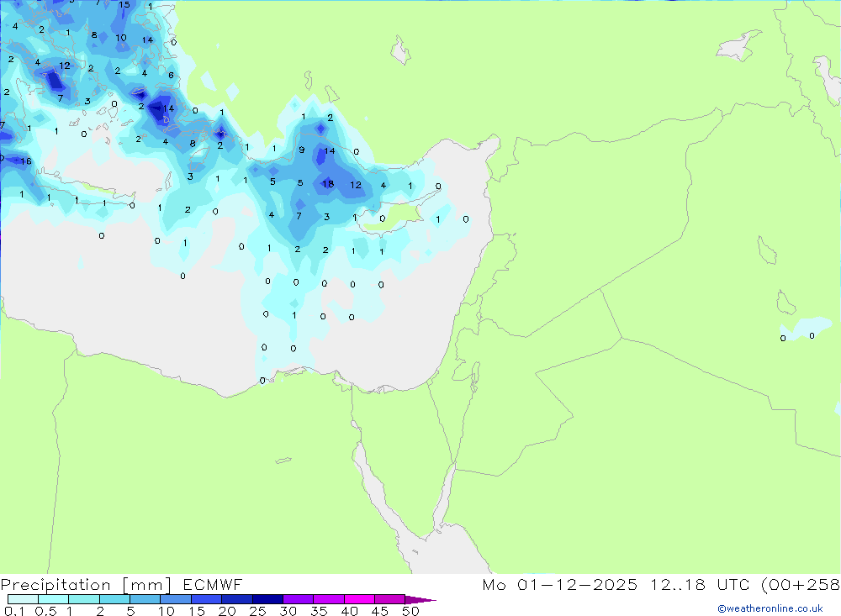Click the '6' precipitation value on map
Image resolution: width=841 pixels, height=616 pixels.
point(171,75)
